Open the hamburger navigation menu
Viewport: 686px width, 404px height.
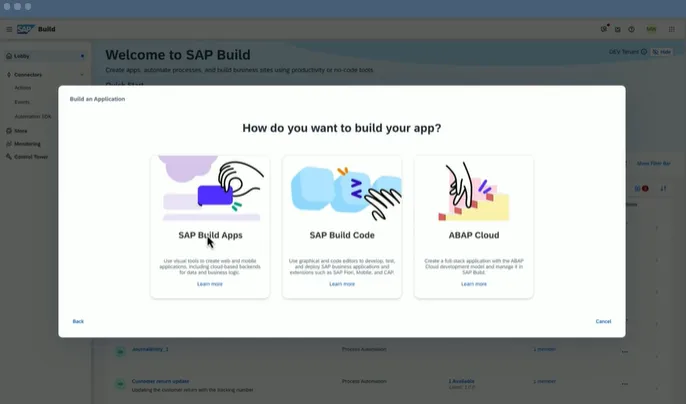[9, 30]
